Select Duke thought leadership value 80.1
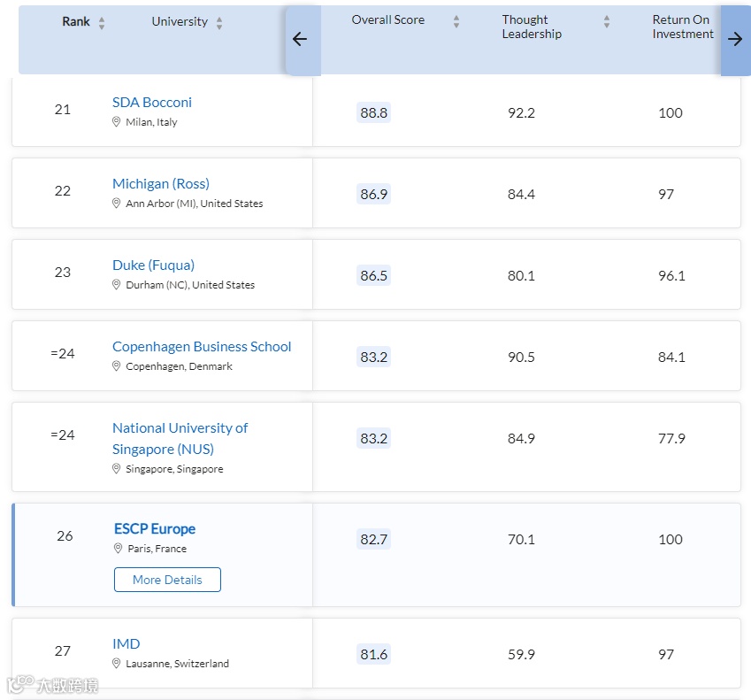Image resolution: width=751 pixels, height=700 pixels. point(521,275)
